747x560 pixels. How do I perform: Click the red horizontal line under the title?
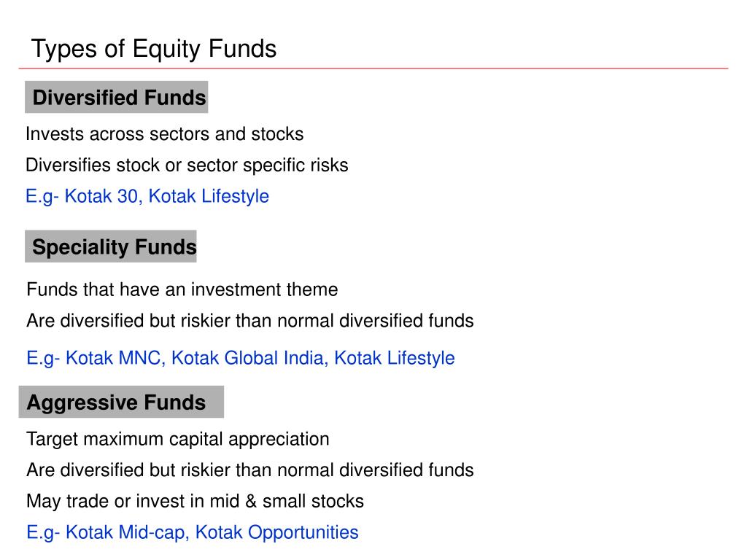coord(373,69)
